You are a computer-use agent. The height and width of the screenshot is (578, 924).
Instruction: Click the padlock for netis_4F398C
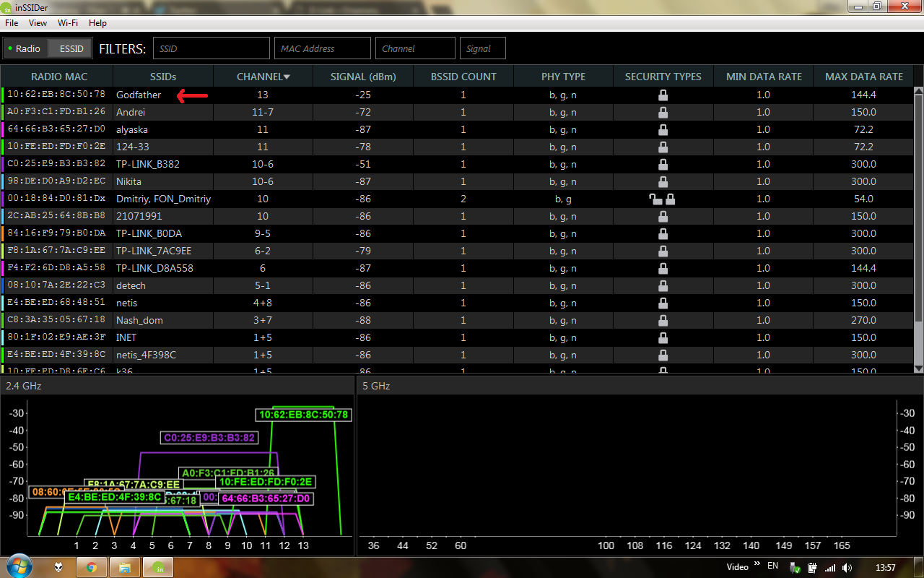coord(663,355)
